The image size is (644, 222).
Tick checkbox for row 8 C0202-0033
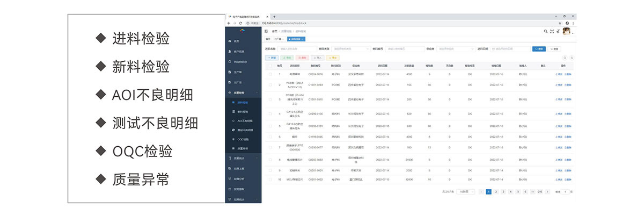coord(270,160)
